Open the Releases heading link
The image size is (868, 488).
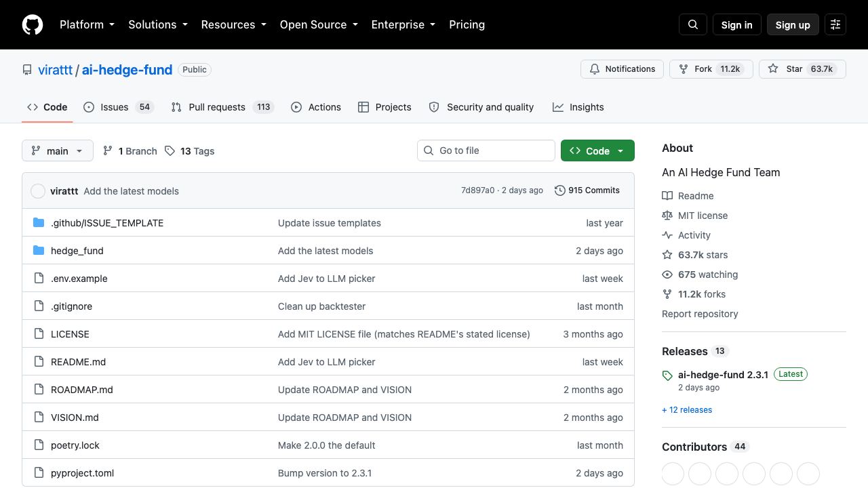(x=694, y=351)
